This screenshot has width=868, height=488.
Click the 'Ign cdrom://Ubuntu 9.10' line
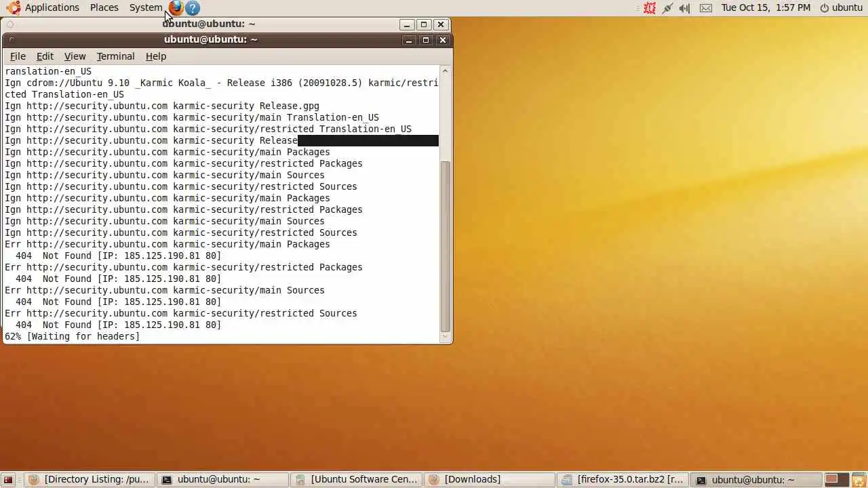pos(222,83)
